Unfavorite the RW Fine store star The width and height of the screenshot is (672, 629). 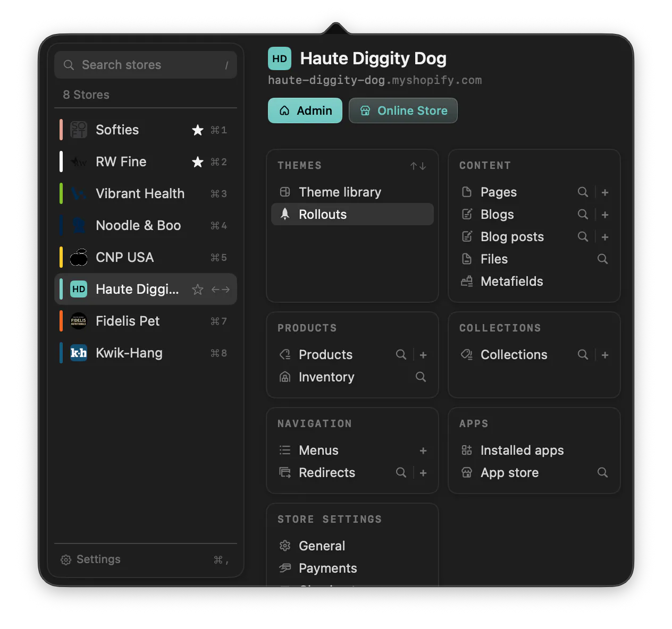[x=198, y=162]
